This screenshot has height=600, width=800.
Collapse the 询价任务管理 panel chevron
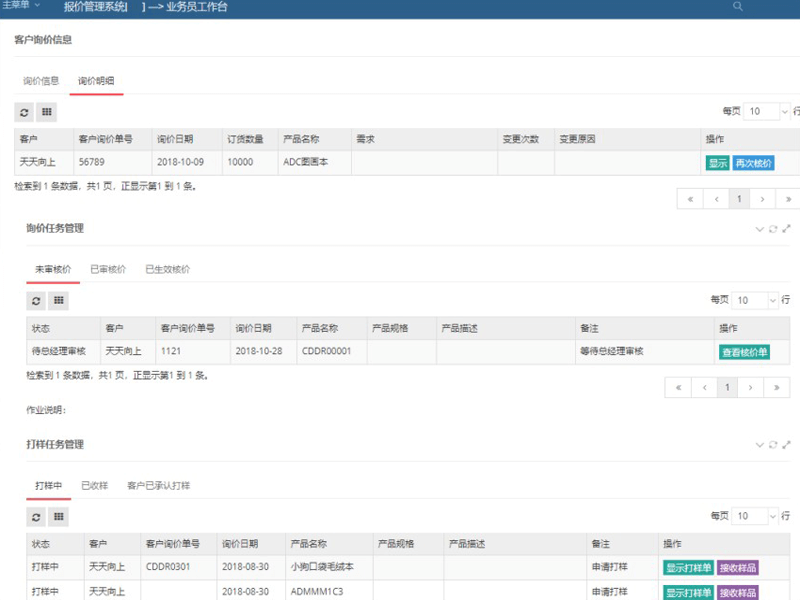[x=759, y=229]
